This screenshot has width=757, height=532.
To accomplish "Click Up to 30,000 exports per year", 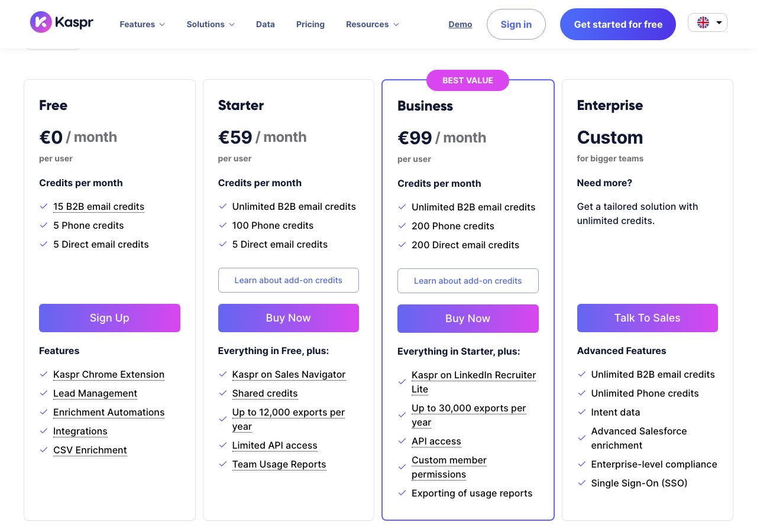I will 469,415.
